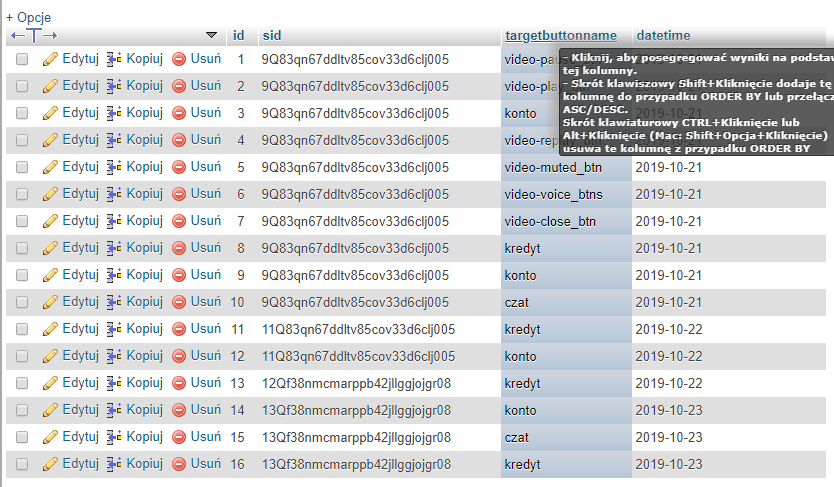The image size is (834, 487).
Task: Sort results by the id column
Action: pos(238,36)
